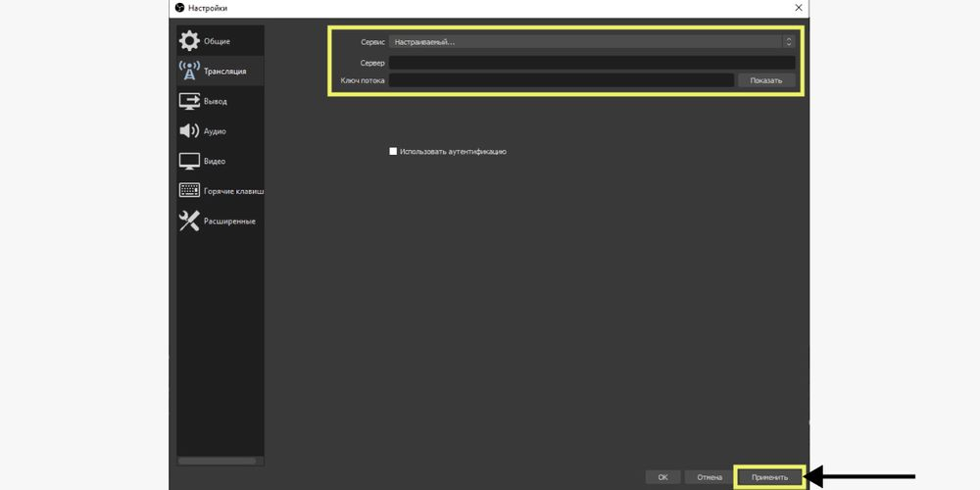Click the Advanced wrench icon in the sidebar
Viewport: 980px width, 490px height.
(189, 220)
